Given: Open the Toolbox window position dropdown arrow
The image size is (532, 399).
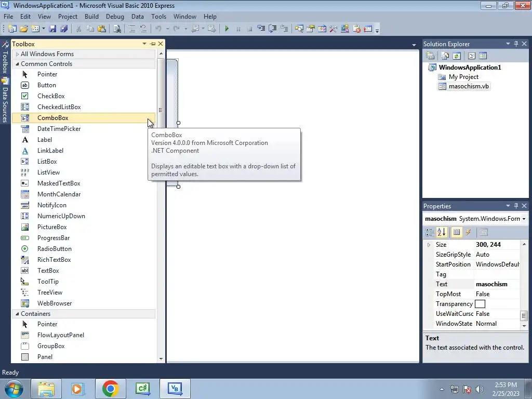Looking at the screenshot, I should coord(144,44).
